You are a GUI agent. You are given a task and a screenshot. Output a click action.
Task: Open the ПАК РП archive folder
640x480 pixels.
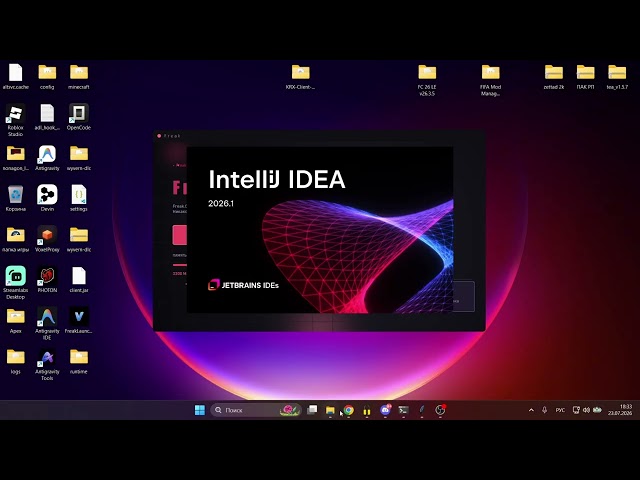pos(585,76)
